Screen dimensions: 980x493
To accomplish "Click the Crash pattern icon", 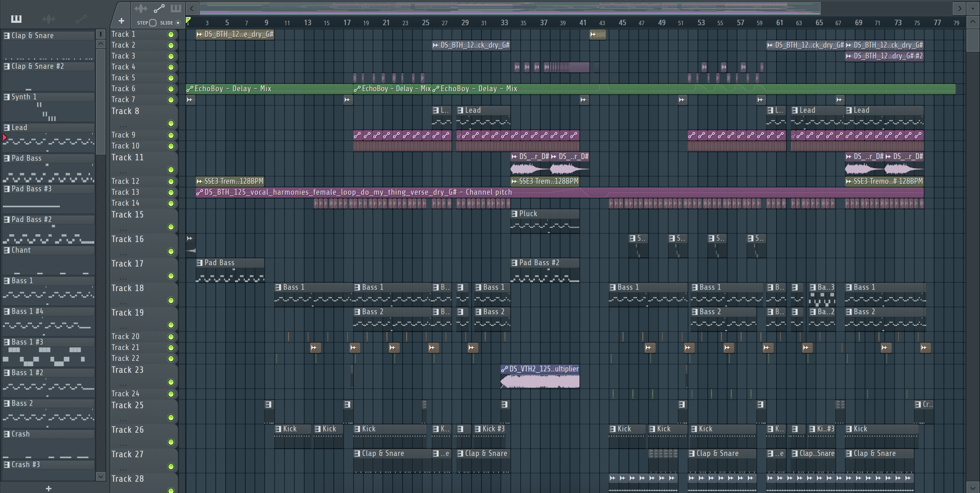I will click(6, 434).
